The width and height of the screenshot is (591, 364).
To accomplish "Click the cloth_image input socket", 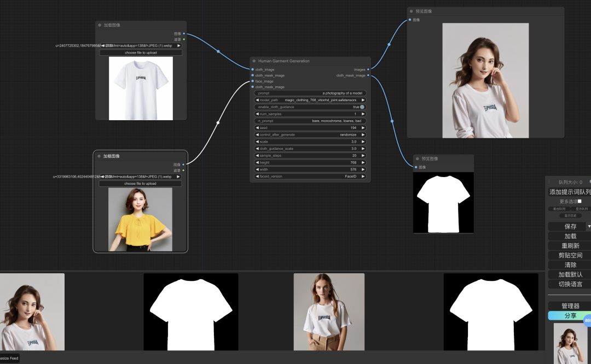I will (252, 69).
